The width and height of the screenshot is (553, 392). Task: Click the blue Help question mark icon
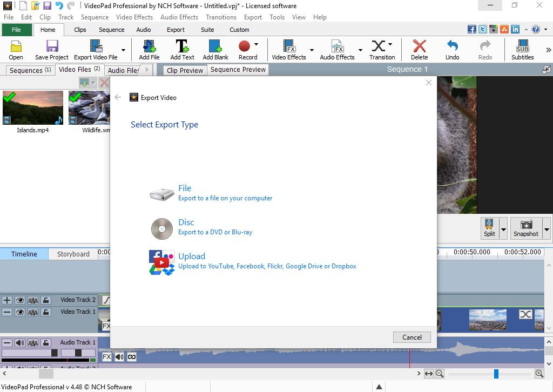coord(535,29)
